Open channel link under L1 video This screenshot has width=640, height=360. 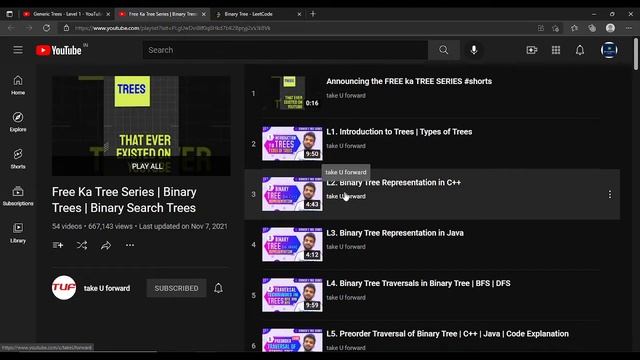(346, 146)
